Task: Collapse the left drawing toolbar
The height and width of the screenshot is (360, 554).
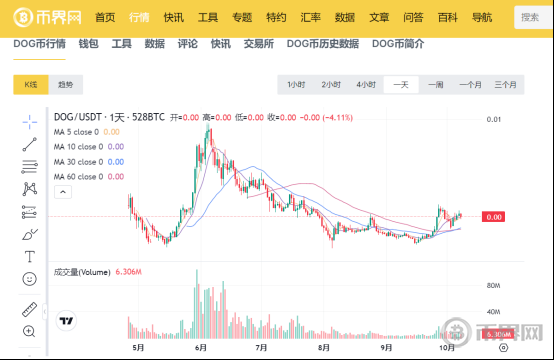Action: click(x=45, y=312)
